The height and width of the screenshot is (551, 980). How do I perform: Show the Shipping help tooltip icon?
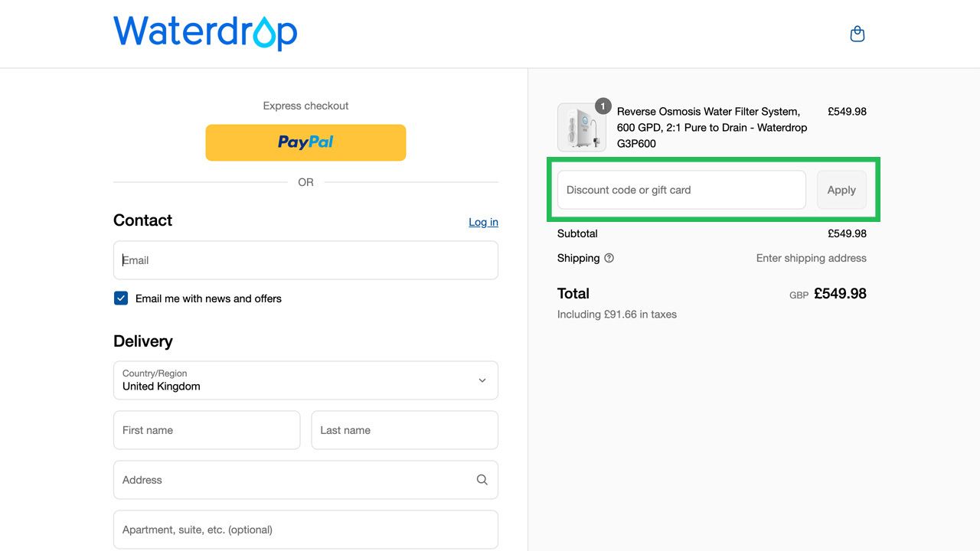(x=609, y=258)
